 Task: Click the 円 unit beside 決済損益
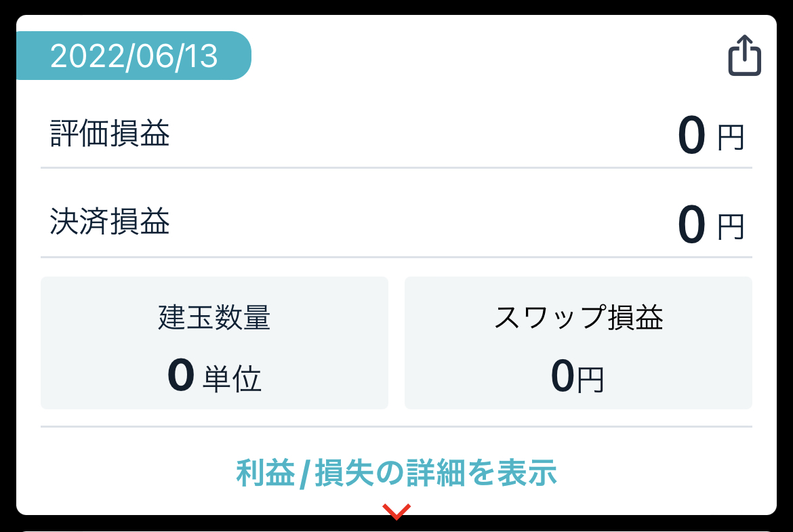(731, 226)
